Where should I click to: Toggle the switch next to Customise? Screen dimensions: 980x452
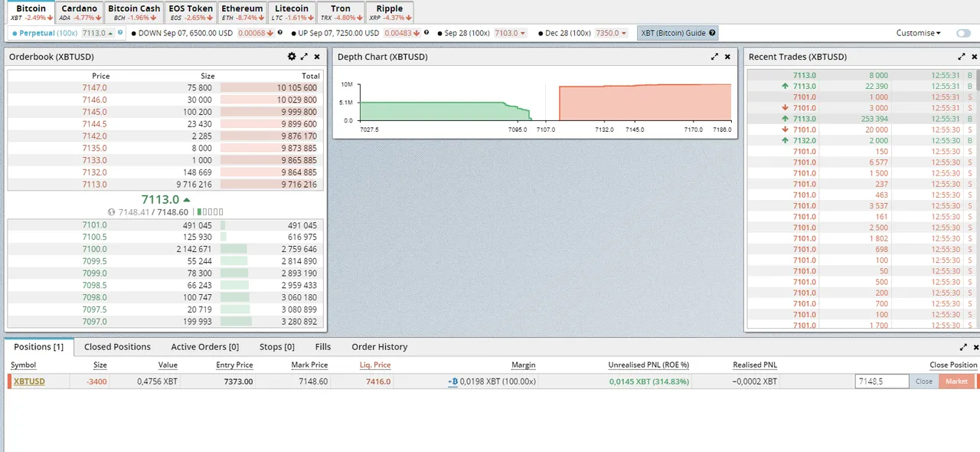[963, 33]
